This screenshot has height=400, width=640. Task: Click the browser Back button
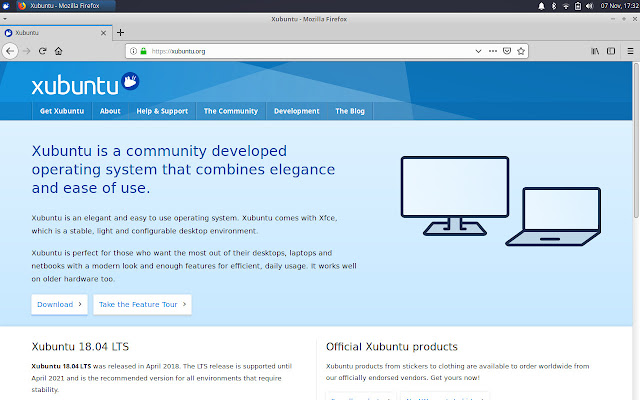(x=10, y=51)
